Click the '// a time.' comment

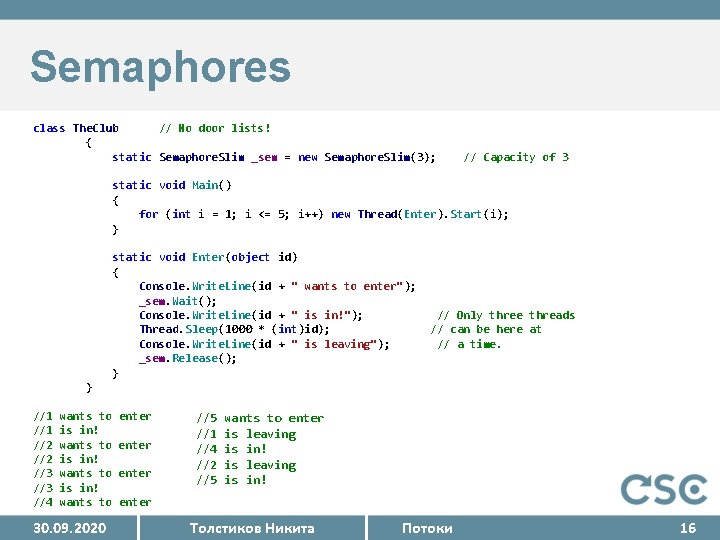(469, 344)
